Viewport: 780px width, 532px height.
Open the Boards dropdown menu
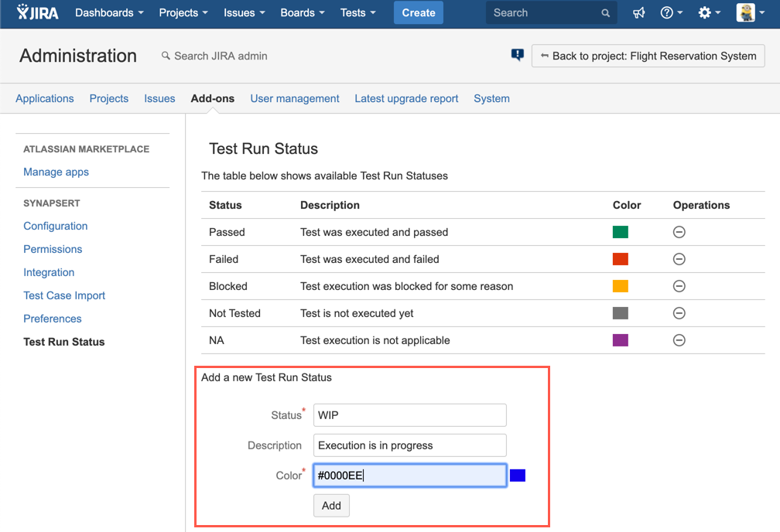[x=303, y=13]
